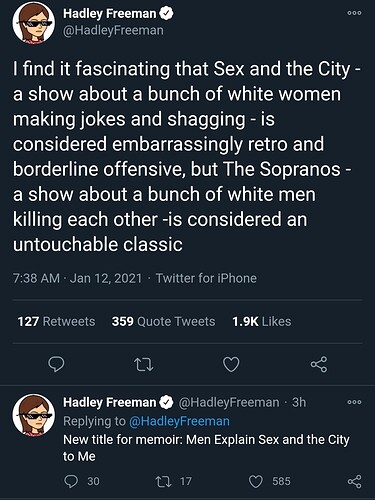The image size is (375, 500).
Task: View the 359 Quote Tweets
Action: coord(163,322)
